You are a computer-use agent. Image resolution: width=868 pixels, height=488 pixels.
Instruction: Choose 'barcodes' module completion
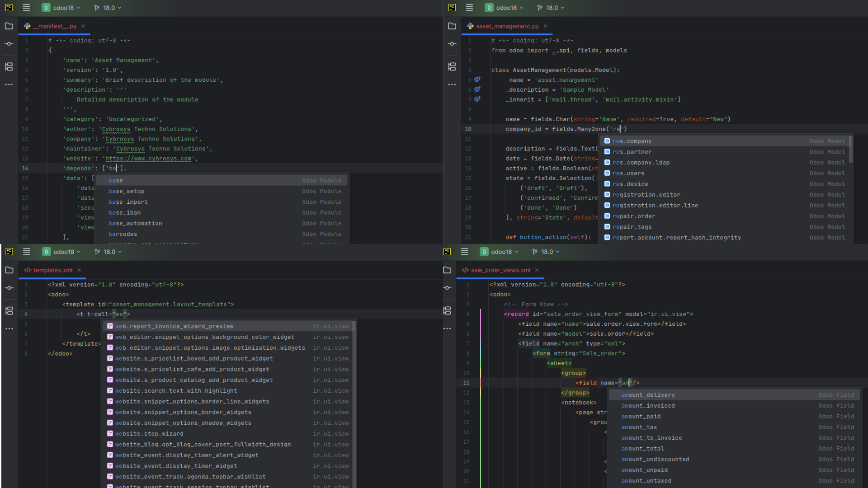[x=222, y=234]
